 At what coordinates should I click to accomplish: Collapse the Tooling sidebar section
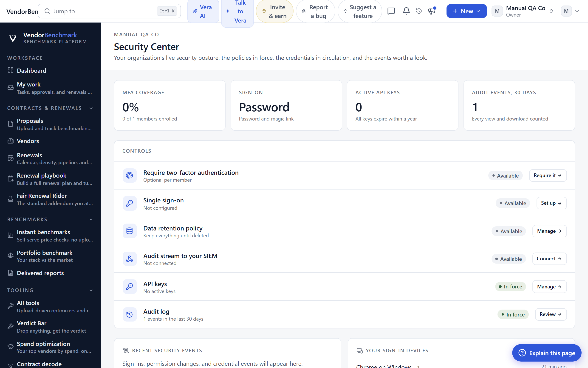91,290
